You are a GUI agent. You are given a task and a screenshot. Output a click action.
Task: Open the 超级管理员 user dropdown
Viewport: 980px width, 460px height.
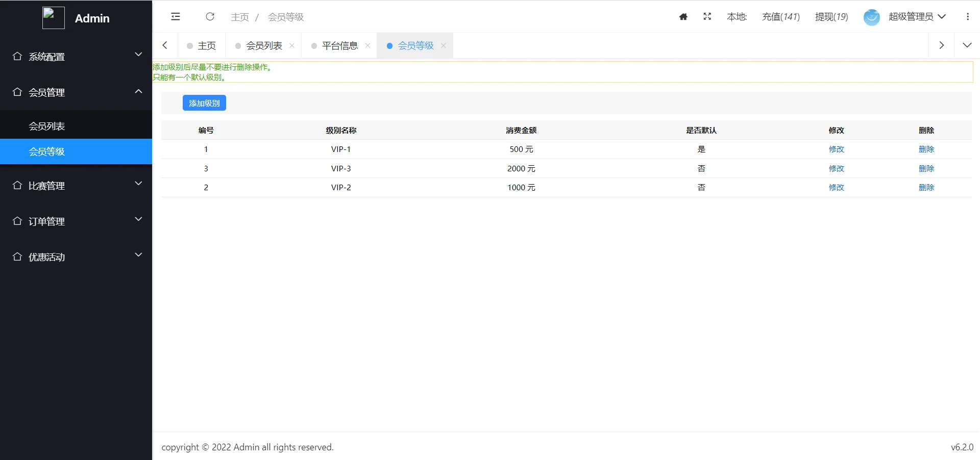pyautogui.click(x=917, y=17)
